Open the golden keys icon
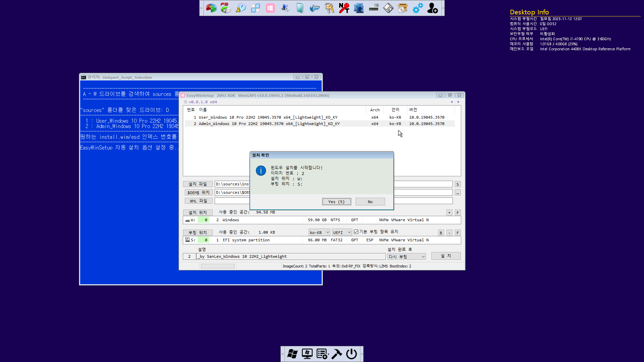This screenshot has height=362, width=644. pyautogui.click(x=329, y=8)
